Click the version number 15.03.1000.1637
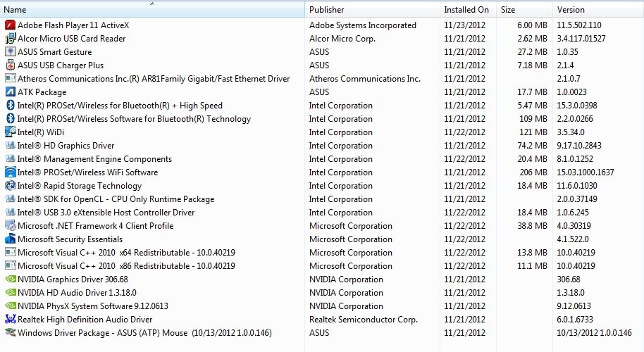This screenshot has width=644, height=352. [586, 172]
